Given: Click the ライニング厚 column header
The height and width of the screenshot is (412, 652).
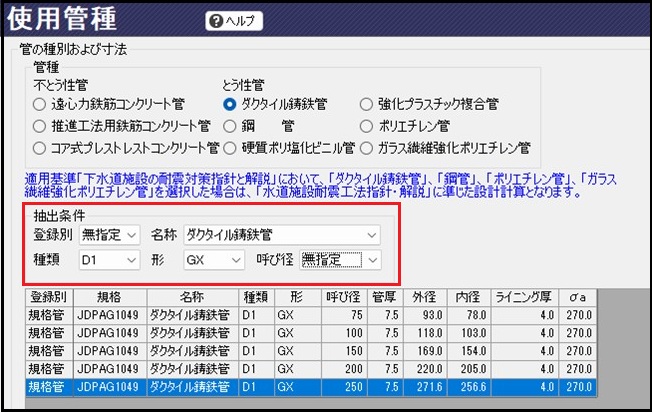Looking at the screenshot, I should [525, 297].
